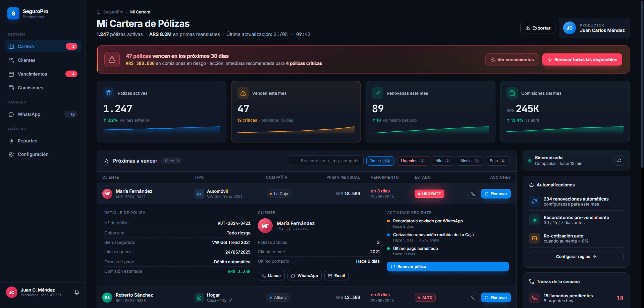Click the search field for clients
Viewport: 644px width, 308px height.
click(x=326, y=161)
